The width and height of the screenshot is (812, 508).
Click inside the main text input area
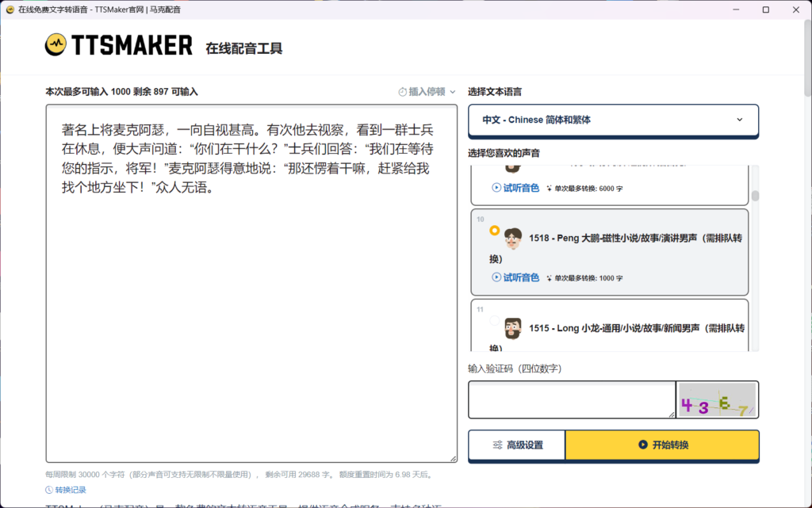pyautogui.click(x=251, y=284)
